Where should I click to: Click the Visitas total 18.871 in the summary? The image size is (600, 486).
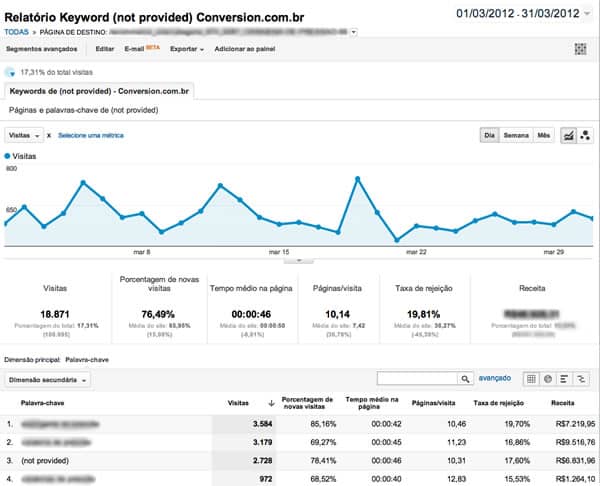55,315
